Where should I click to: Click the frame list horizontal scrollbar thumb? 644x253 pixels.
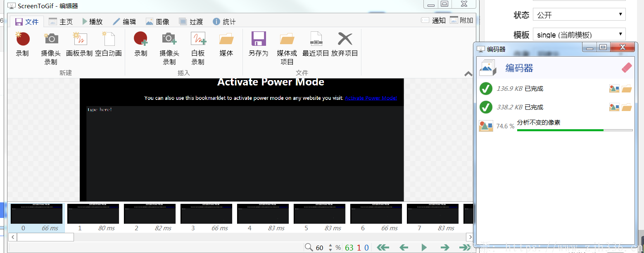45,237
